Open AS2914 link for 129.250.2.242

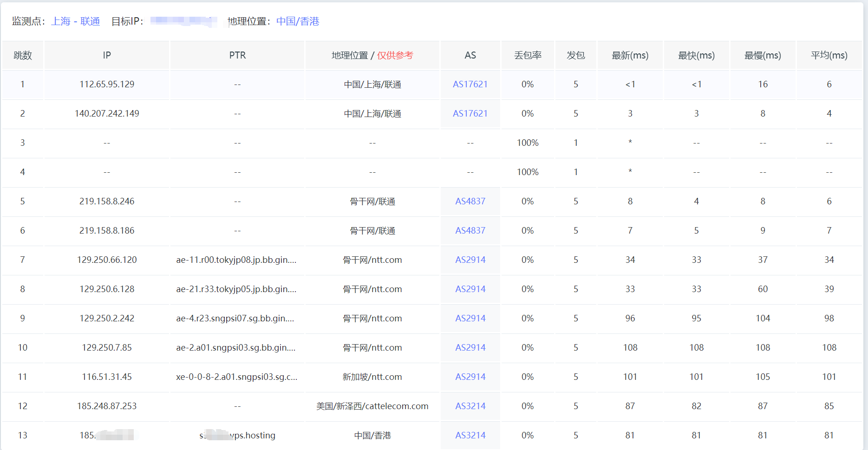pyautogui.click(x=470, y=318)
